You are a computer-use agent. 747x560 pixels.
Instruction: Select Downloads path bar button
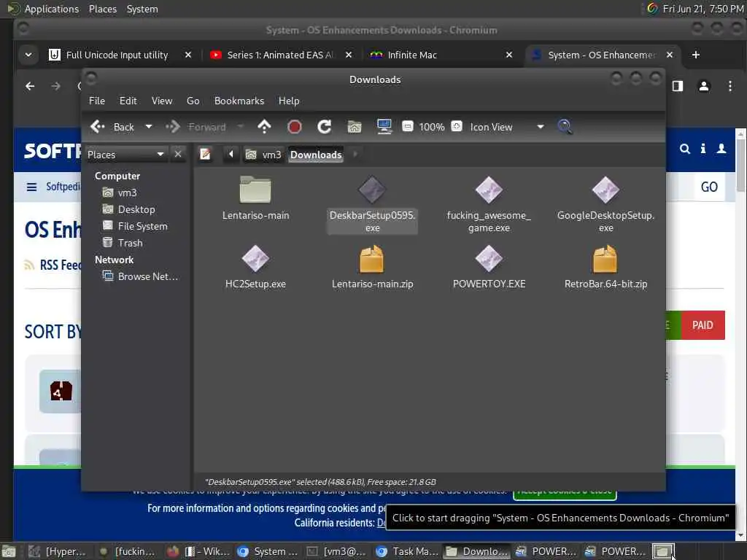316,155
